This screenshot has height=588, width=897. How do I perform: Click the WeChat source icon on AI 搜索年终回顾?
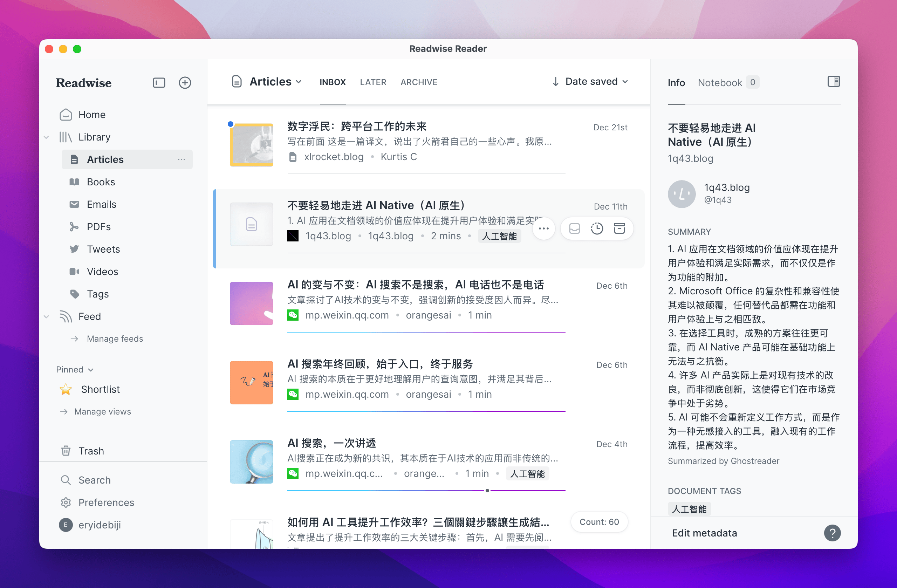[x=293, y=394]
